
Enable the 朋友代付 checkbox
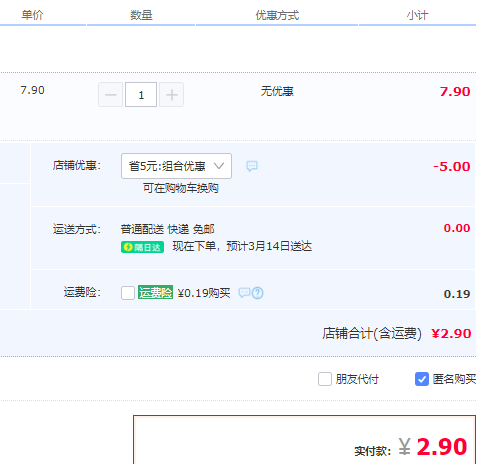click(325, 379)
